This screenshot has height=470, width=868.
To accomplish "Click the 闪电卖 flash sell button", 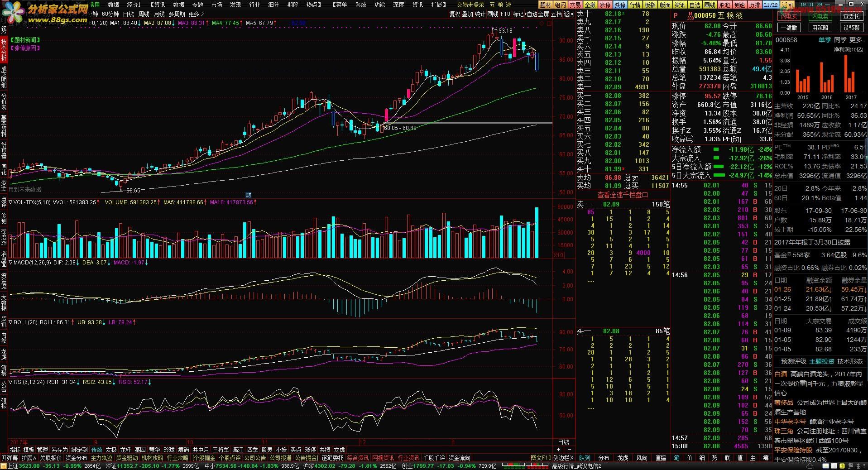I will pyautogui.click(x=820, y=16).
